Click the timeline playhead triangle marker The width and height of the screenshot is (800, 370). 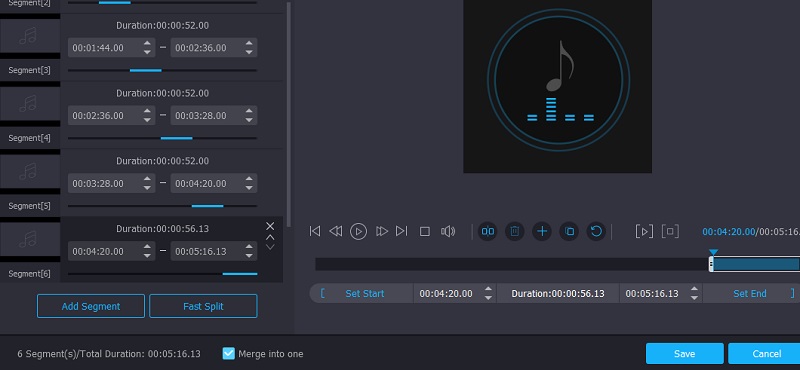coord(713,252)
